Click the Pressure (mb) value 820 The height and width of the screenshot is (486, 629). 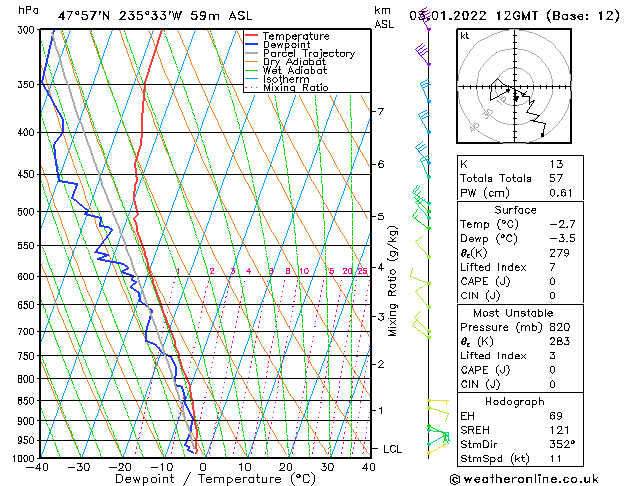(x=559, y=327)
